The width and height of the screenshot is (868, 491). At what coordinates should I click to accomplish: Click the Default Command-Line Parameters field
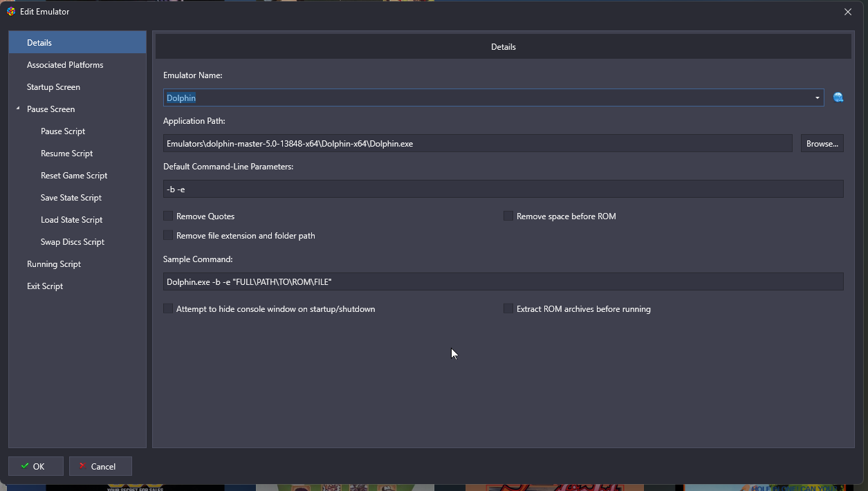point(504,189)
